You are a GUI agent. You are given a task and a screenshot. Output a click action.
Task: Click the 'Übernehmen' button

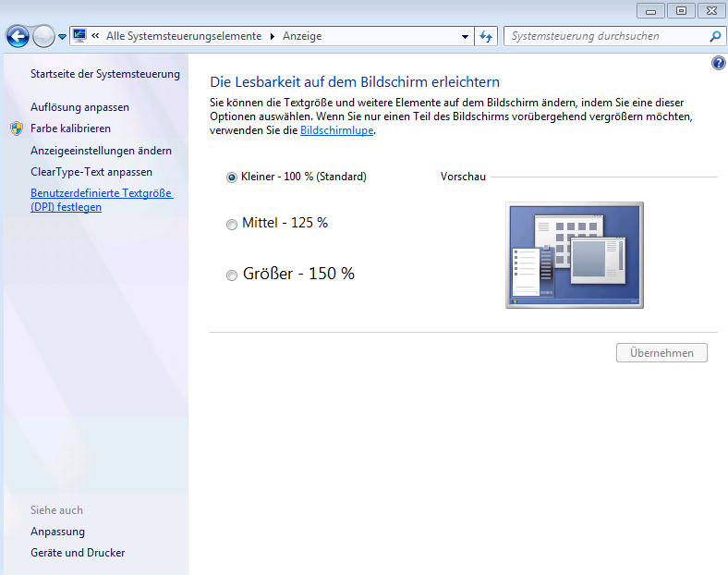click(661, 353)
